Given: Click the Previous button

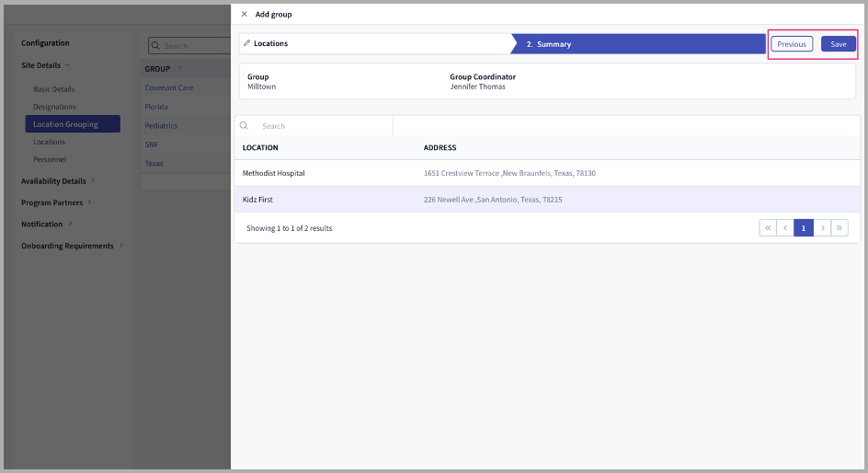Looking at the screenshot, I should point(791,44).
